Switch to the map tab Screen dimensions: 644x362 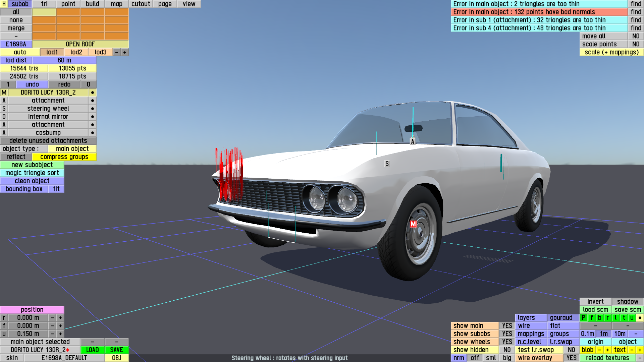coord(116,4)
